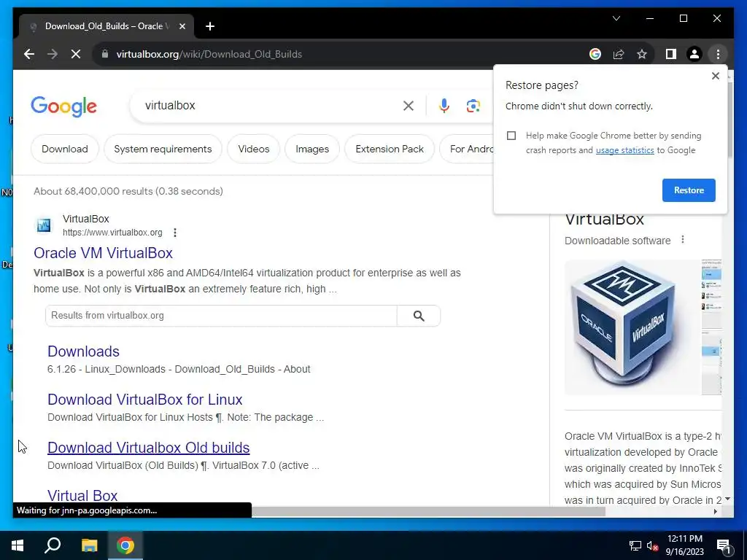Open the tab search chevron
This screenshot has width=747, height=560.
(616, 18)
